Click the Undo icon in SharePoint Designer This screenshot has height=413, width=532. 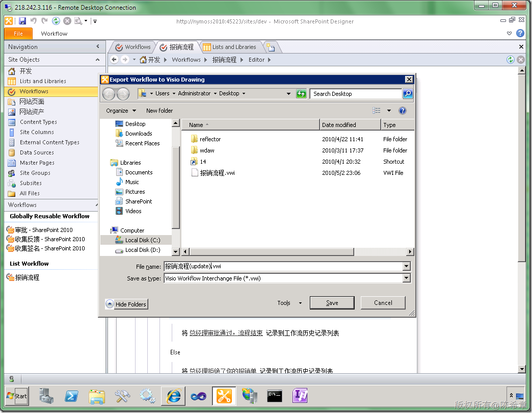33,21
